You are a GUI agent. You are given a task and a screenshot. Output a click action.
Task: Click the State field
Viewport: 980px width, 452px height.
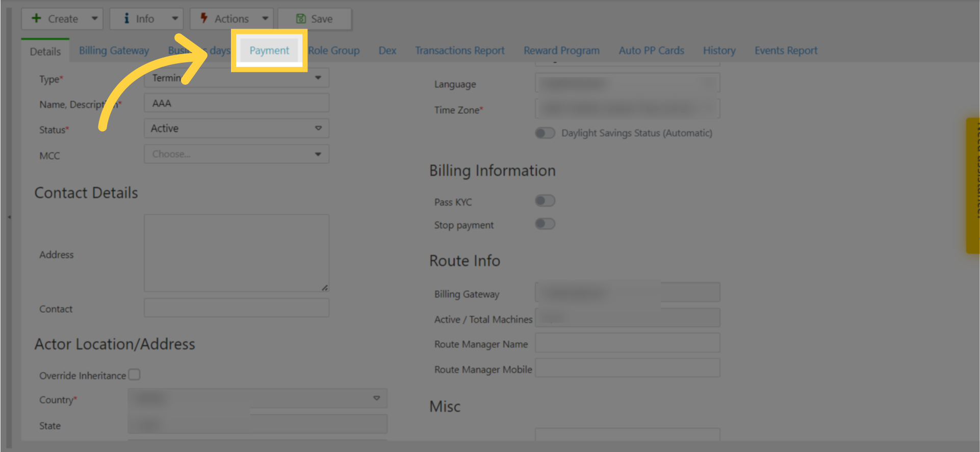point(257,424)
